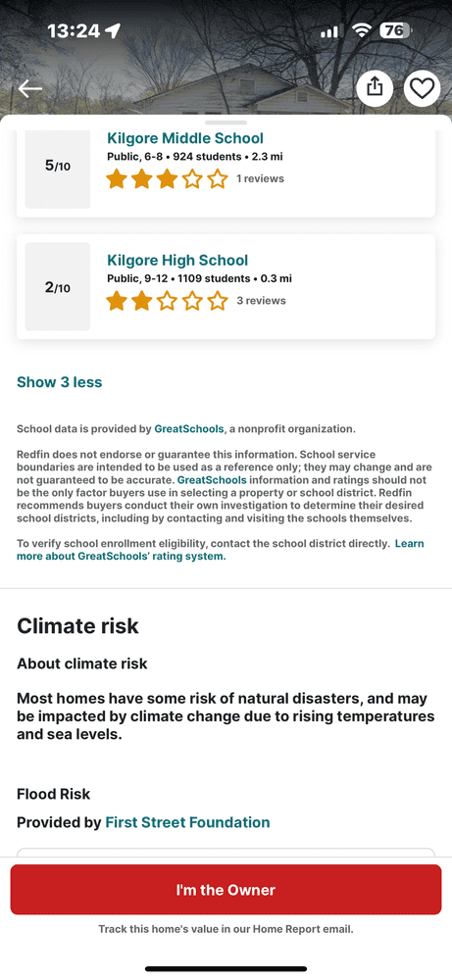The width and height of the screenshot is (452, 980).
Task: Favorite the home with heart icon
Action: pyautogui.click(x=422, y=88)
